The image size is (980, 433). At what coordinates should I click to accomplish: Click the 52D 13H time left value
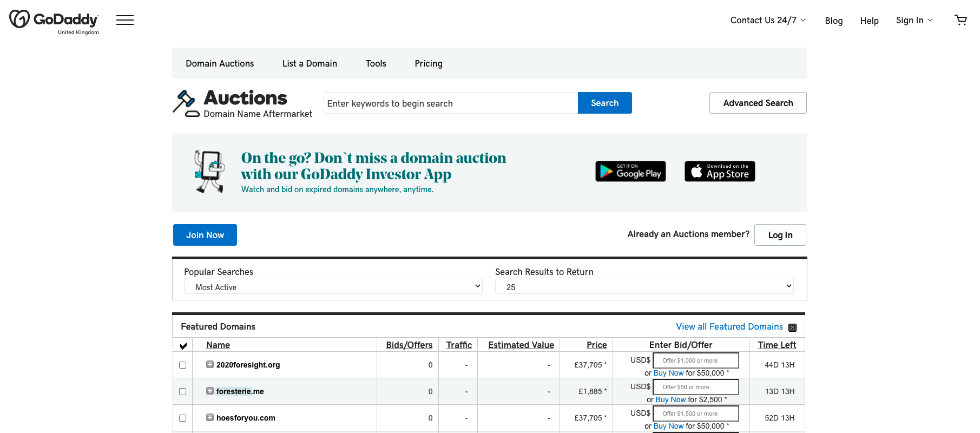click(x=779, y=418)
